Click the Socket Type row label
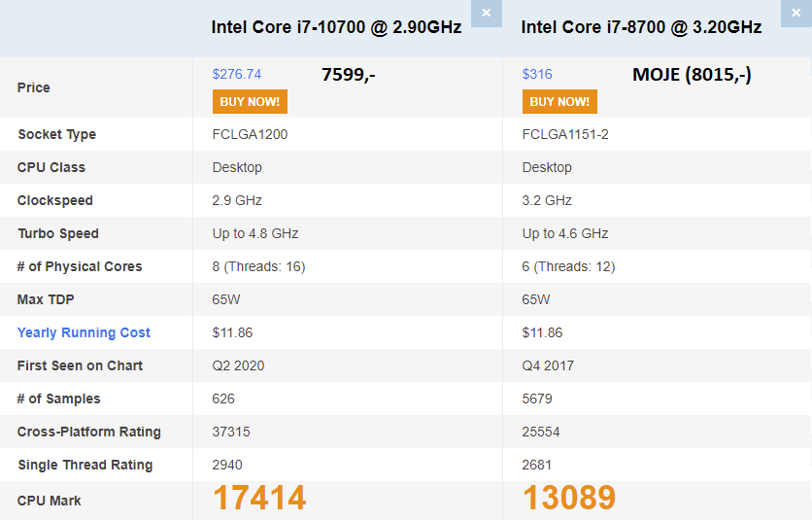The width and height of the screenshot is (812, 520). tap(56, 134)
